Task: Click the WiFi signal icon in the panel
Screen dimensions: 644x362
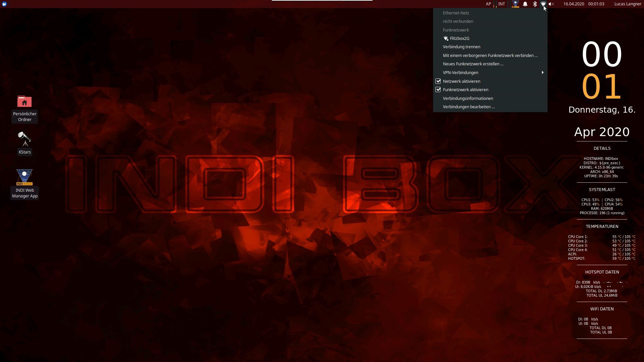Action: pyautogui.click(x=543, y=4)
